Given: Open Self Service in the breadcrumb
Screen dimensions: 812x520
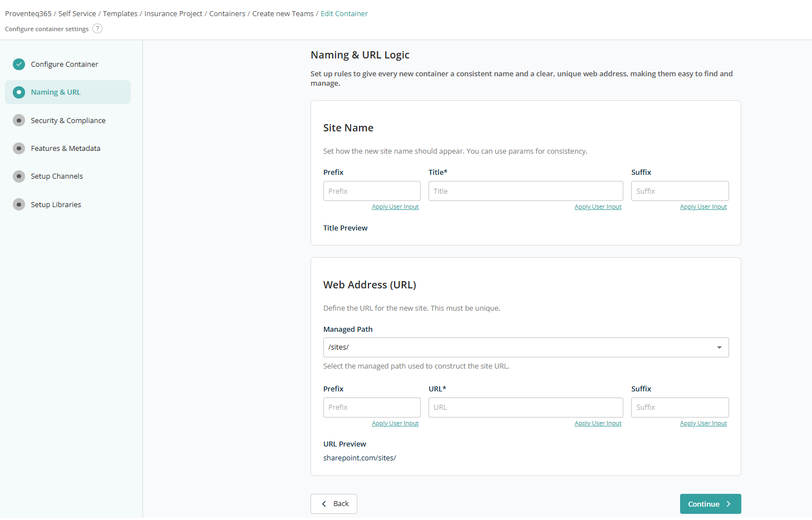Looking at the screenshot, I should coord(77,13).
